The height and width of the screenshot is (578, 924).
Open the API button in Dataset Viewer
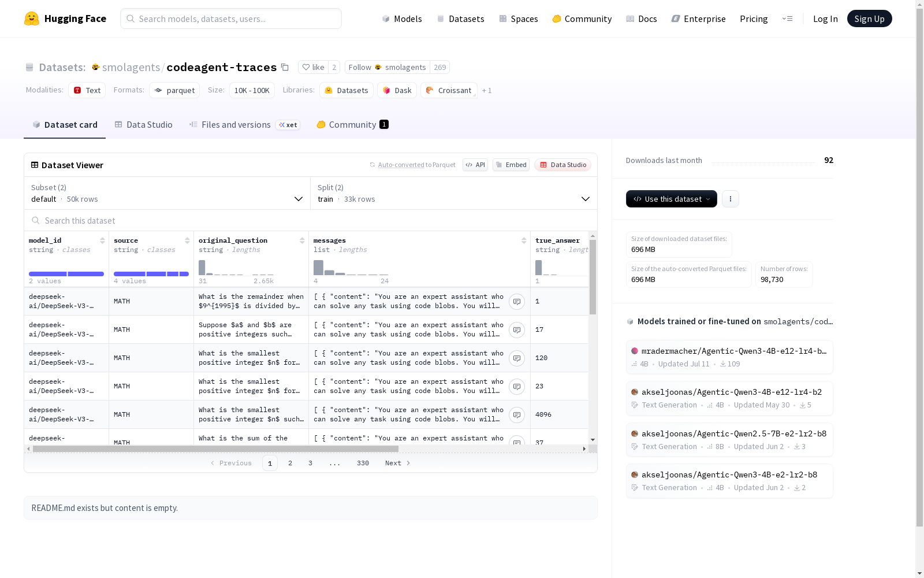click(x=475, y=165)
